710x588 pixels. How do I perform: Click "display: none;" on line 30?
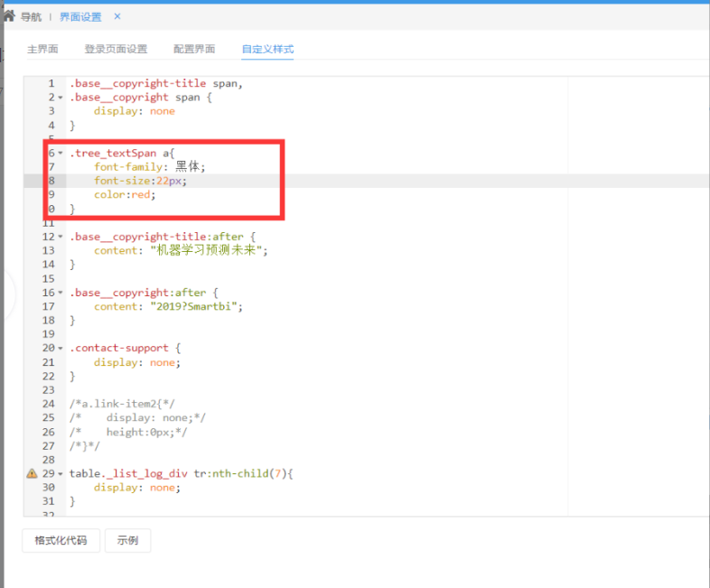137,488
